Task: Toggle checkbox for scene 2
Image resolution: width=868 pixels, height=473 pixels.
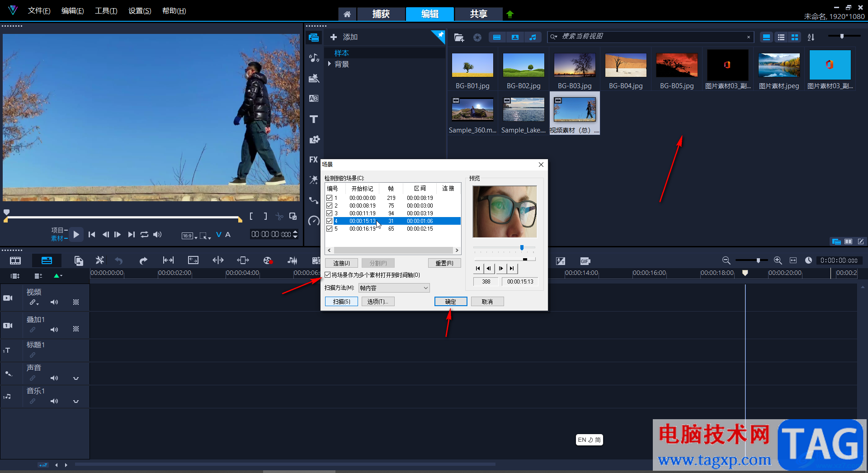Action: pos(329,206)
